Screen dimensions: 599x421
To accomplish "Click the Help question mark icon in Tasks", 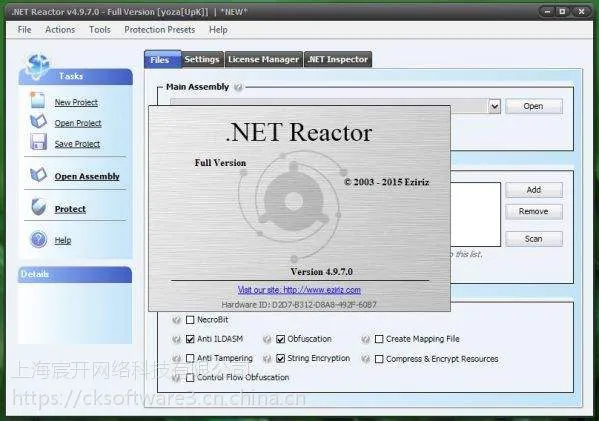I will coord(39,240).
